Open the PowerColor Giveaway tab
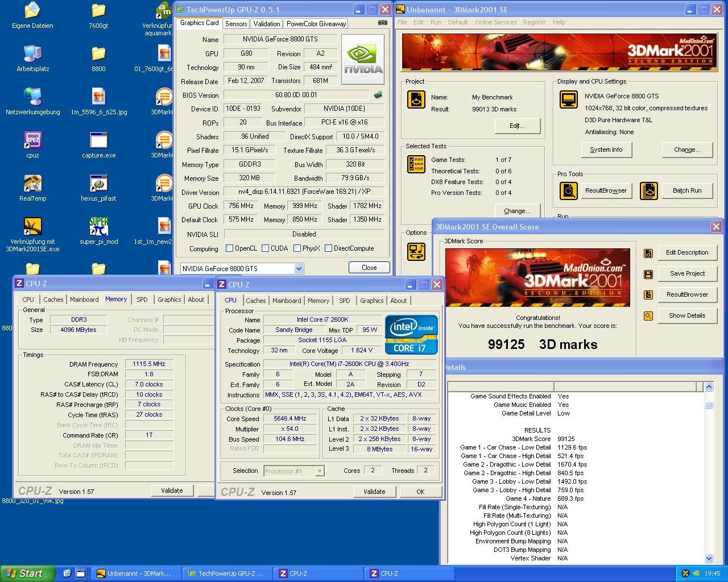Screen dimensions: 728x582 pyautogui.click(x=316, y=24)
